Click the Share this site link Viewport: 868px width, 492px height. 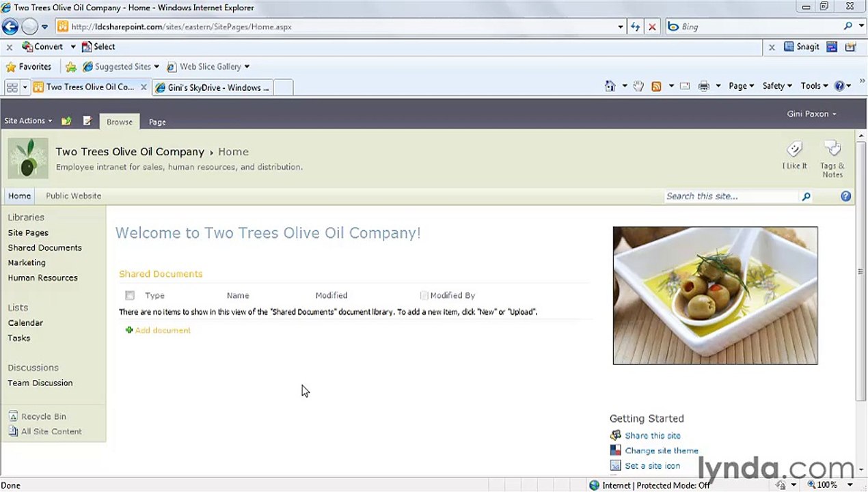652,435
